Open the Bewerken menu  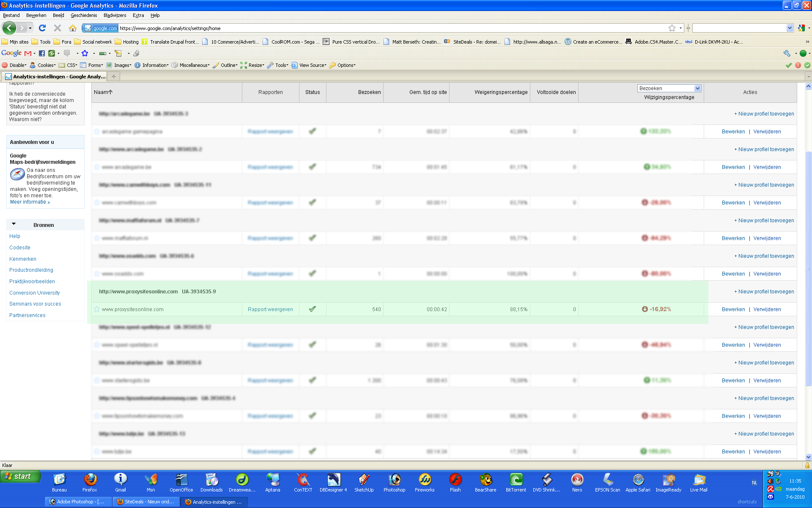(36, 15)
